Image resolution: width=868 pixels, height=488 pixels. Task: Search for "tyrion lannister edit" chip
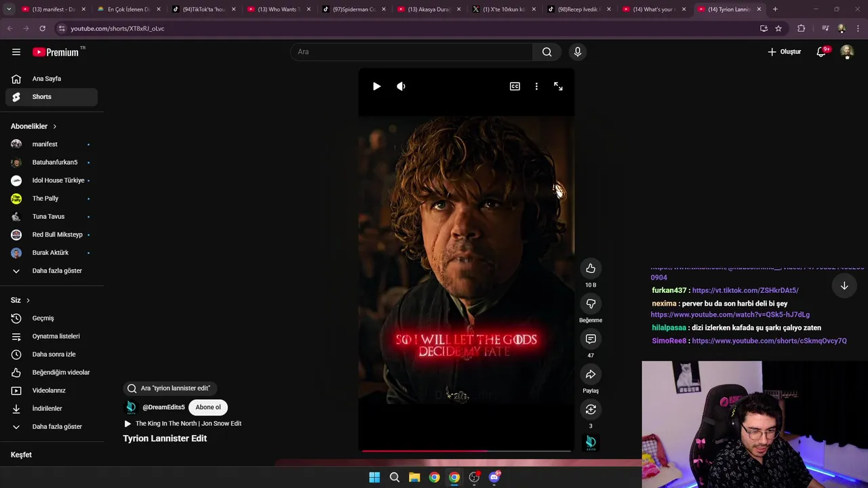tap(170, 388)
